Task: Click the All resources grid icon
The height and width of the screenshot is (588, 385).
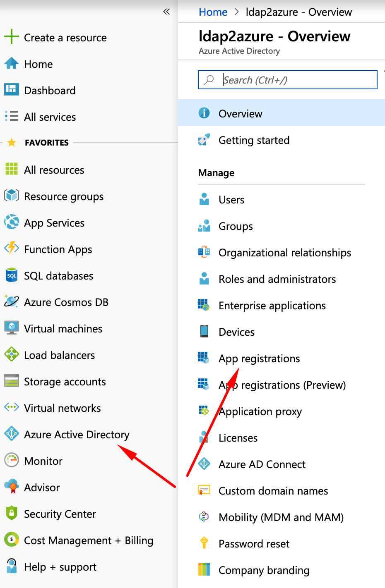Action: tap(12, 169)
